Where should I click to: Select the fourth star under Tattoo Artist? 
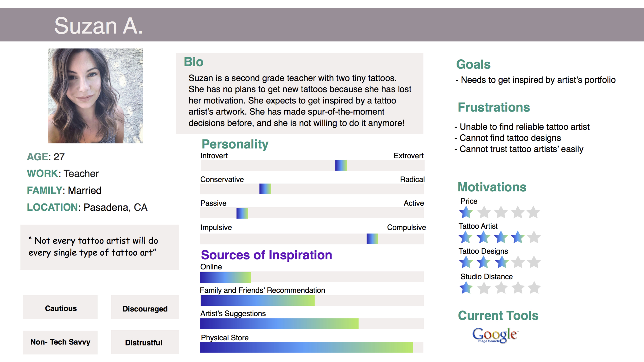[518, 237]
